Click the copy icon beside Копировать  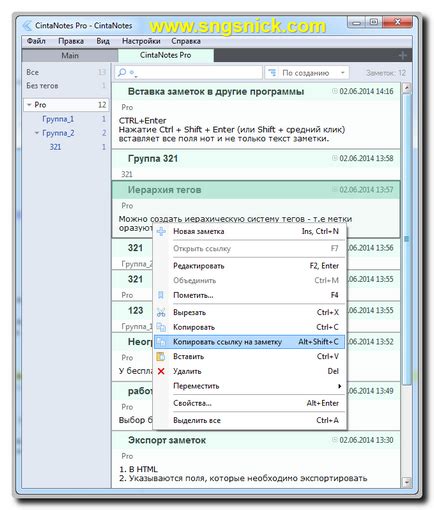pos(161,327)
